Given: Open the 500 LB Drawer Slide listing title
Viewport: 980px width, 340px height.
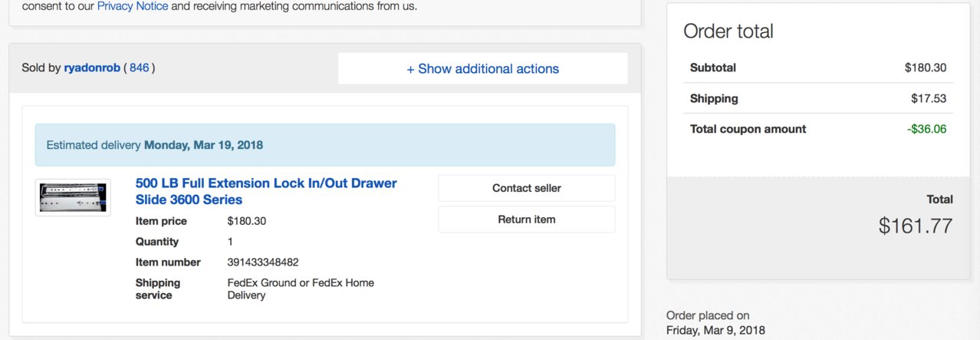Looking at the screenshot, I should coord(266,192).
